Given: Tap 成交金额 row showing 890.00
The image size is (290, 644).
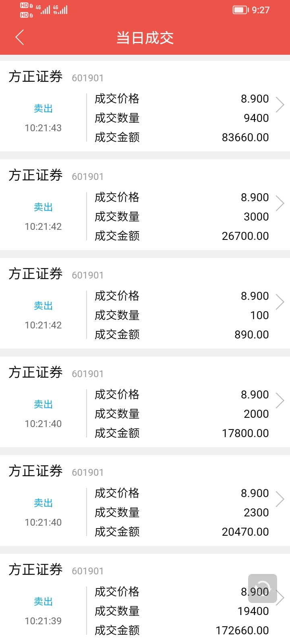Looking at the screenshot, I should (182, 334).
